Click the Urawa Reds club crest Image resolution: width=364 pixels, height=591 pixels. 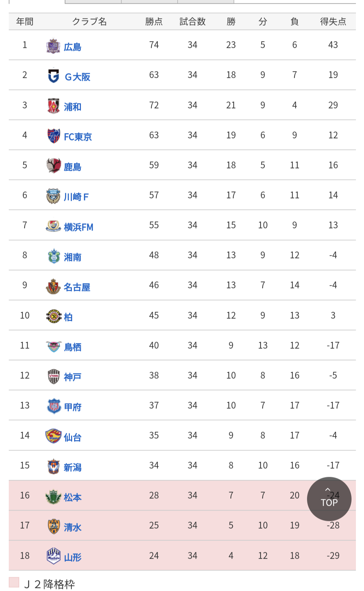click(53, 106)
